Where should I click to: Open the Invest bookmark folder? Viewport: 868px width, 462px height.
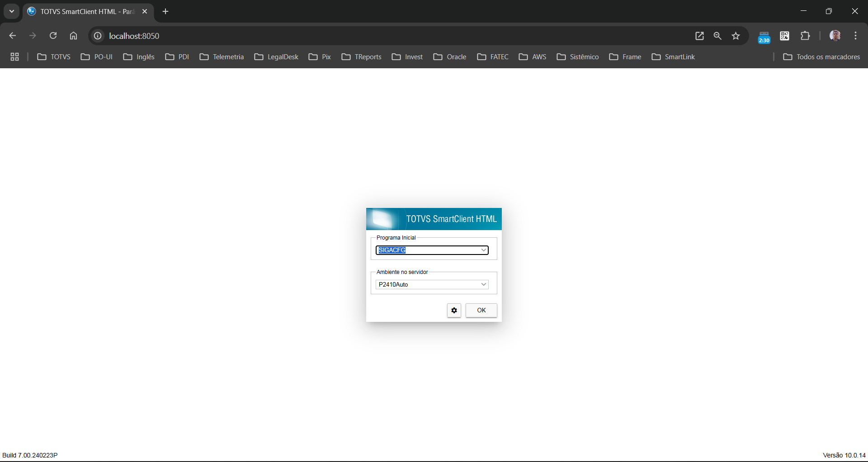pyautogui.click(x=407, y=57)
